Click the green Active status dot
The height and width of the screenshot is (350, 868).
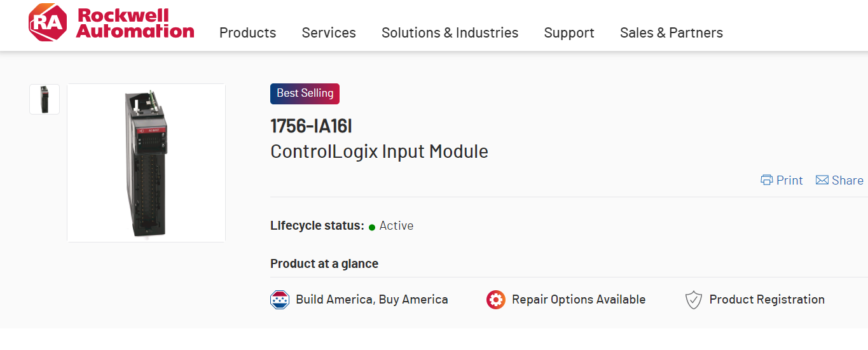coord(372,227)
